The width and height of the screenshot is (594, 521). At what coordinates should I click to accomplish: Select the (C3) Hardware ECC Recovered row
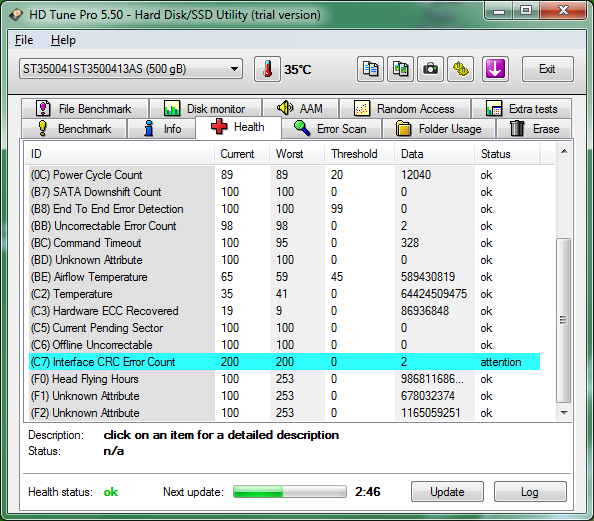point(284,311)
